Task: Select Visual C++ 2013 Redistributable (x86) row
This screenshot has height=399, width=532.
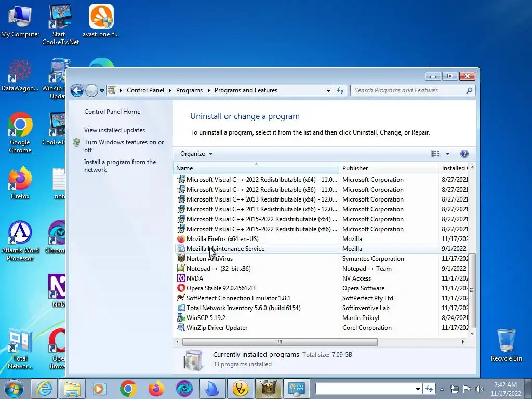Action: point(322,209)
